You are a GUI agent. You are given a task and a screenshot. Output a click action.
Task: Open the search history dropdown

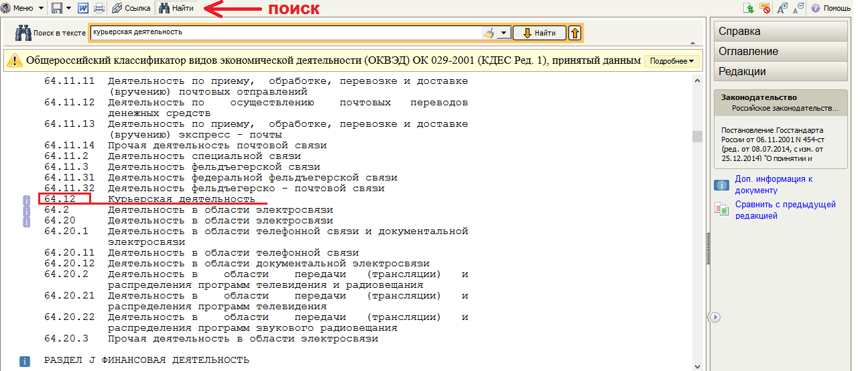(503, 32)
